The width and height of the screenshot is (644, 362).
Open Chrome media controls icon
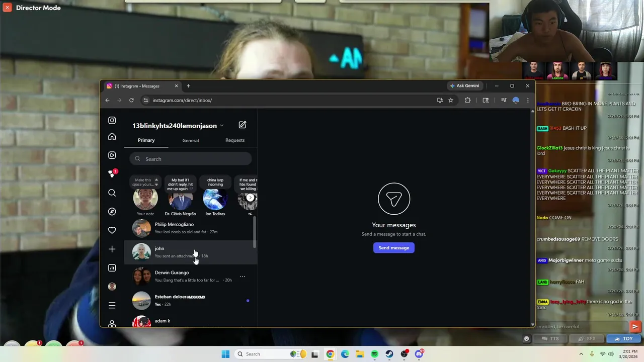point(503,100)
